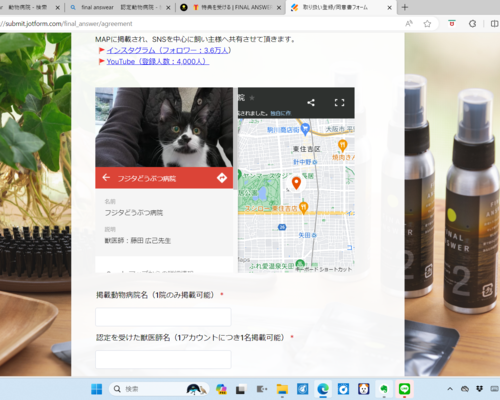Open the blue square app right of Edge
Screen dimensions: 500x400
click(343, 389)
